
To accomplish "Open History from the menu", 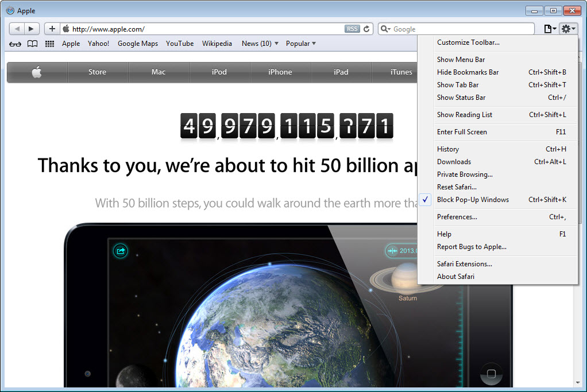I will click(497, 149).
